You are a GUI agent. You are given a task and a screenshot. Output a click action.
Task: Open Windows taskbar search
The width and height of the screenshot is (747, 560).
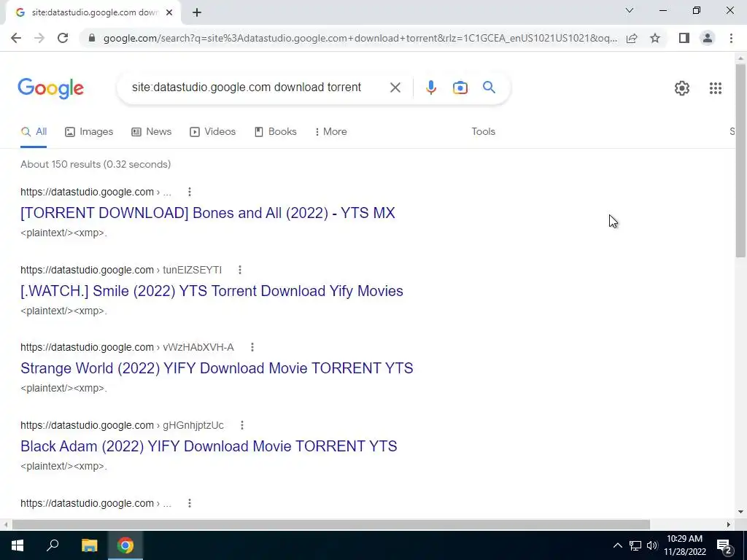[x=53, y=545]
